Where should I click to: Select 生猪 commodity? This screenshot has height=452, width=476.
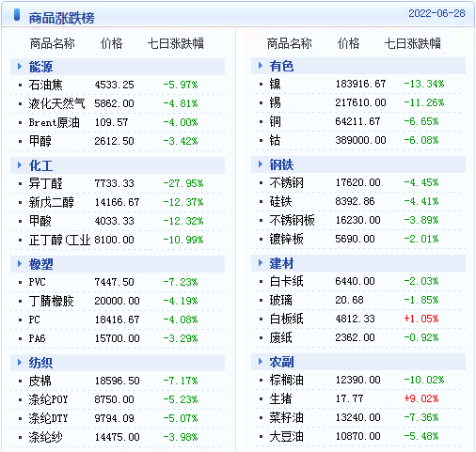coord(281,398)
